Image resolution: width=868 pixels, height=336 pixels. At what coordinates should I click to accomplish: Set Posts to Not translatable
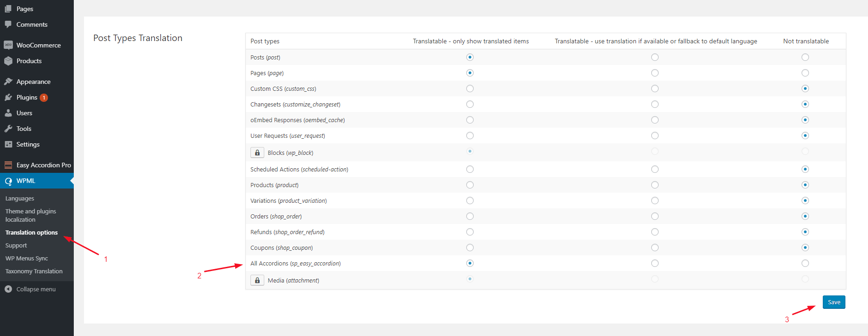805,57
